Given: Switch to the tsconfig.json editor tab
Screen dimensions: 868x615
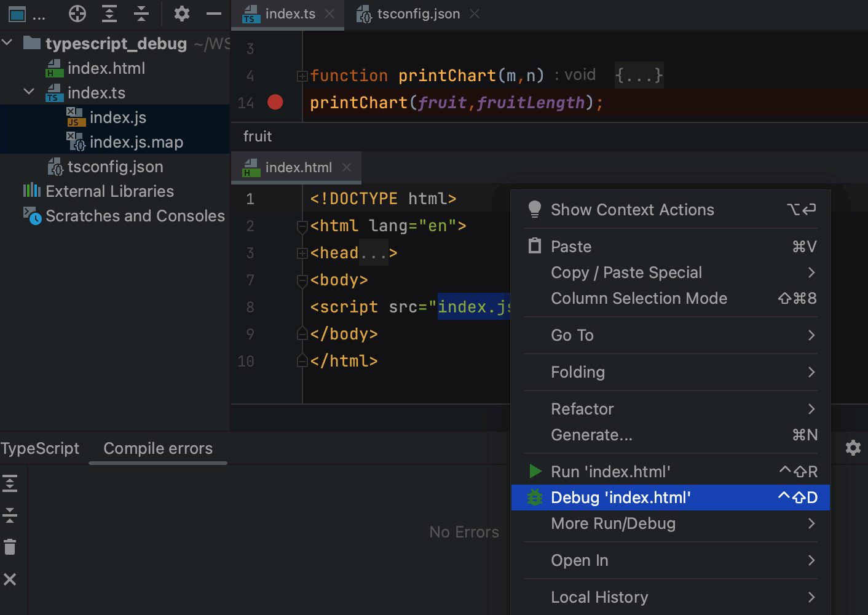Looking at the screenshot, I should (x=418, y=14).
